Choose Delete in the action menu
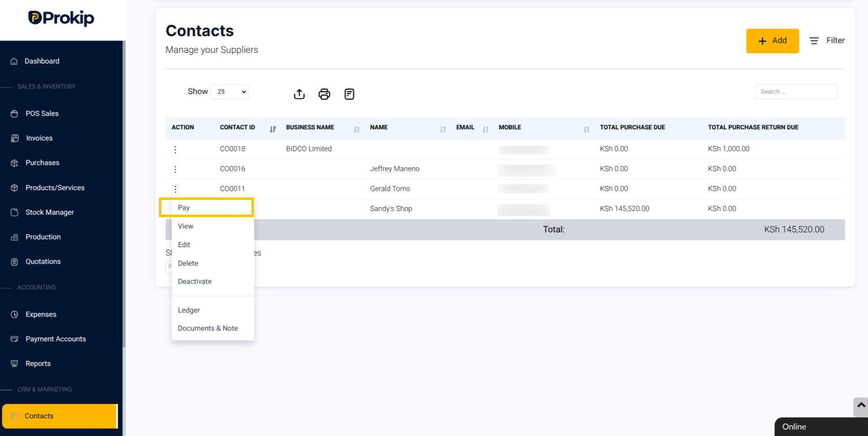This screenshot has height=436, width=868. [x=213, y=263]
